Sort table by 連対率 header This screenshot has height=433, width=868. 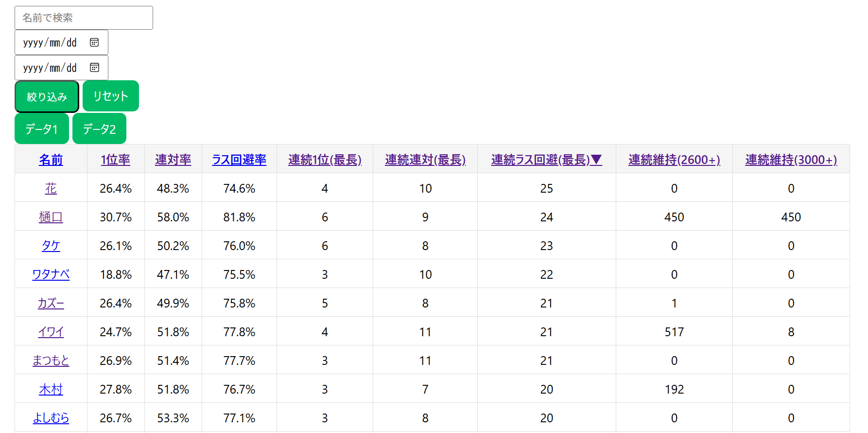click(x=173, y=160)
